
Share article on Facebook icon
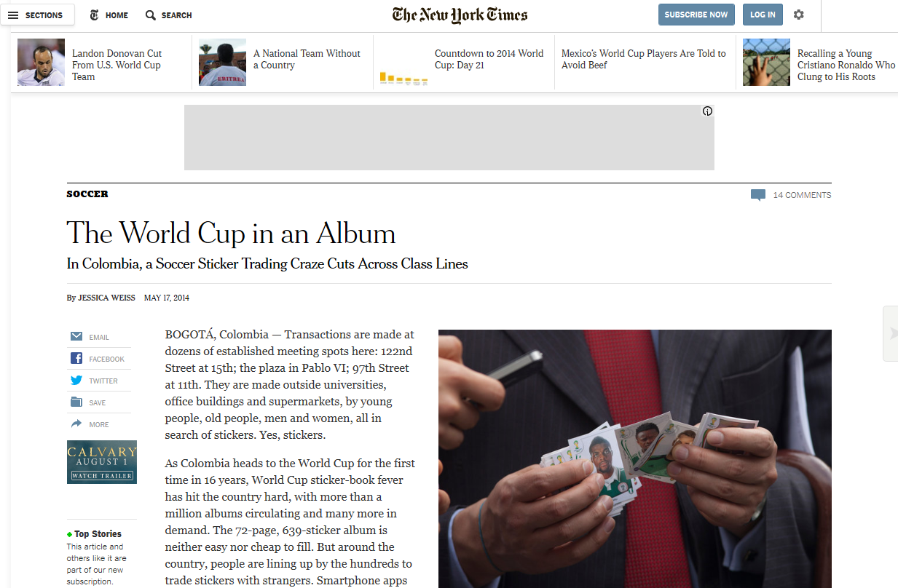(x=76, y=358)
